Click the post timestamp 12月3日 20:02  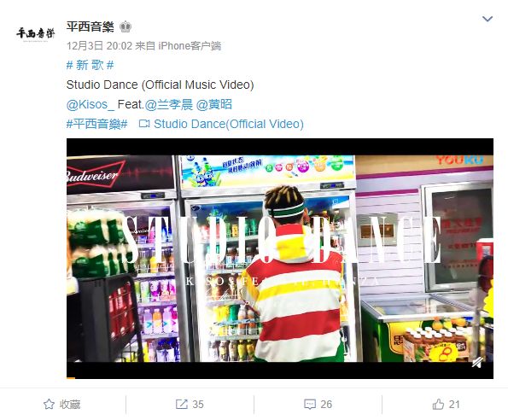coord(99,45)
